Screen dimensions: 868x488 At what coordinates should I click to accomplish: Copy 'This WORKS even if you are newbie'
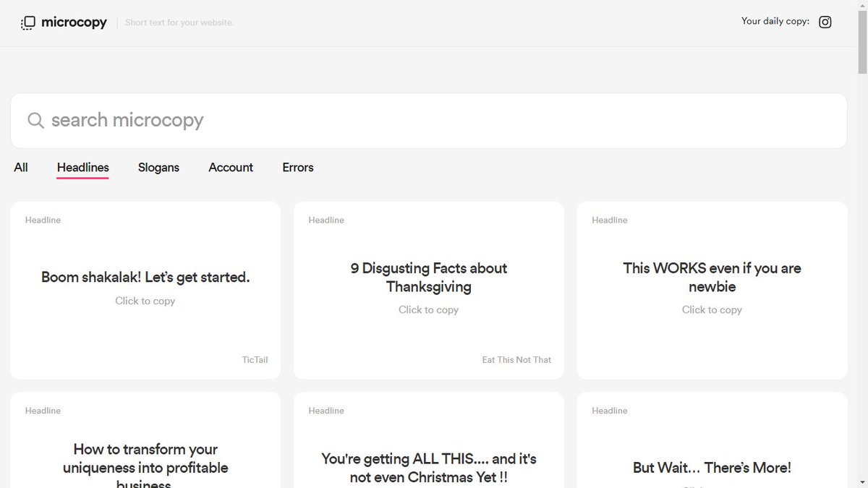click(x=712, y=277)
